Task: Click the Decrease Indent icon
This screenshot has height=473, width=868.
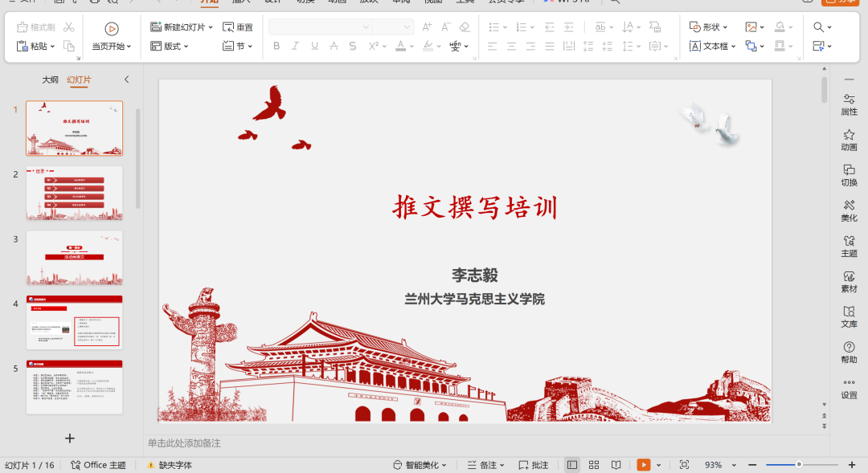Action: tap(549, 27)
